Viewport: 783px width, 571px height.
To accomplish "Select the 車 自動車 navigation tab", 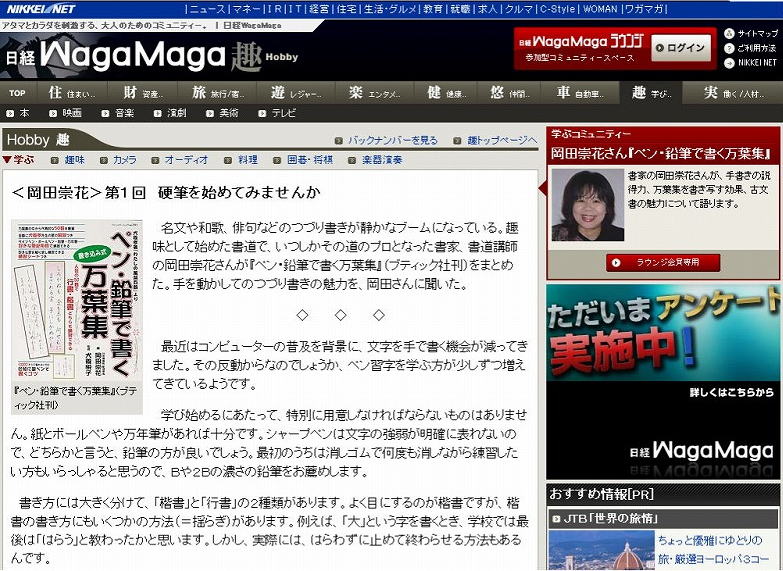I will pyautogui.click(x=581, y=93).
